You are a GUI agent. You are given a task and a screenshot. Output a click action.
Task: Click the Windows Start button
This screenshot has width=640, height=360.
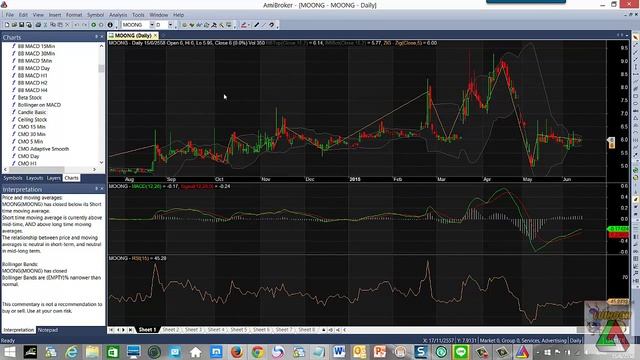coord(9,351)
